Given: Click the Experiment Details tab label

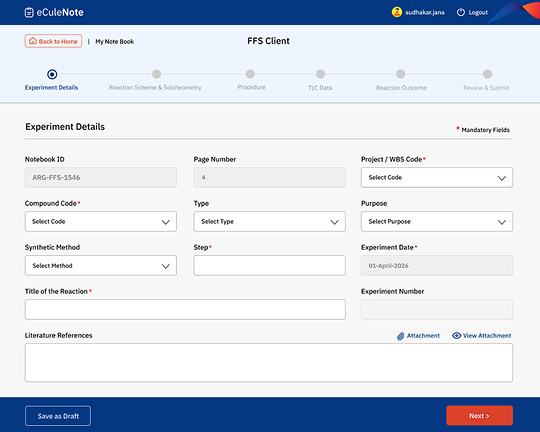Looking at the screenshot, I should coord(51,88).
